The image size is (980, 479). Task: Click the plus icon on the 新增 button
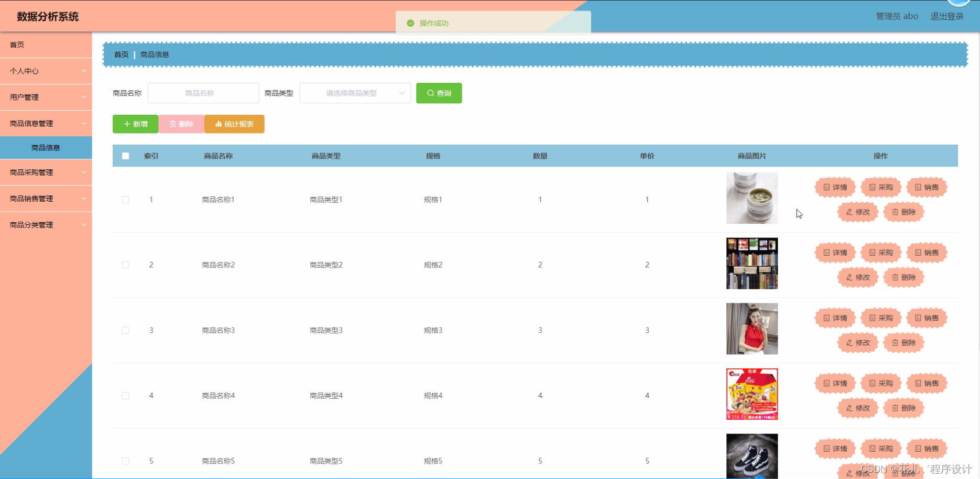126,124
